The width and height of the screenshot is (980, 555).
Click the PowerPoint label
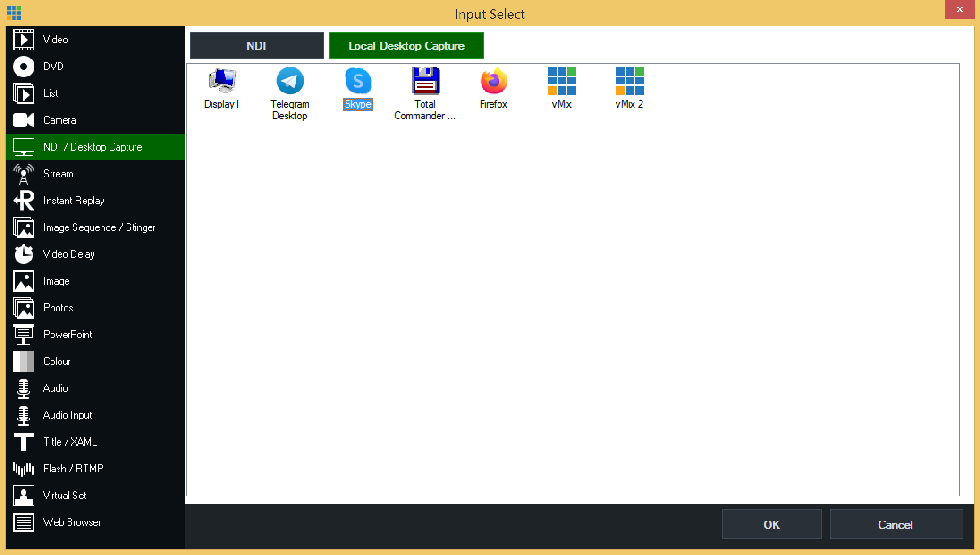tap(68, 335)
